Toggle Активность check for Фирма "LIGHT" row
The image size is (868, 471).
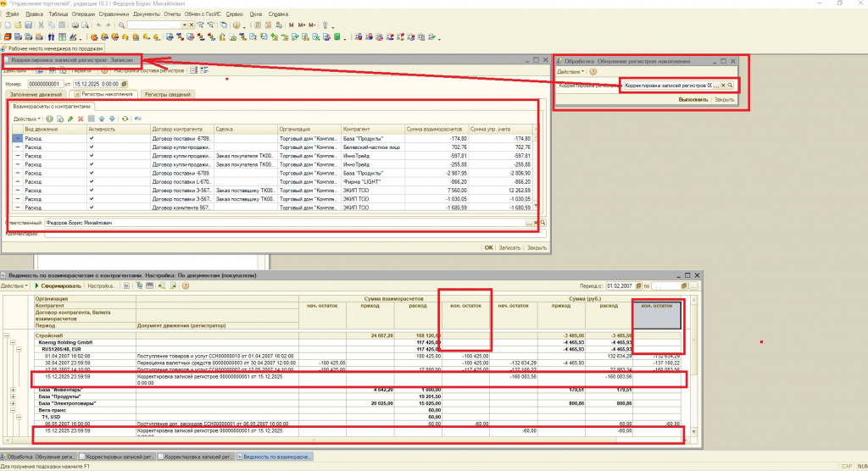[92, 181]
